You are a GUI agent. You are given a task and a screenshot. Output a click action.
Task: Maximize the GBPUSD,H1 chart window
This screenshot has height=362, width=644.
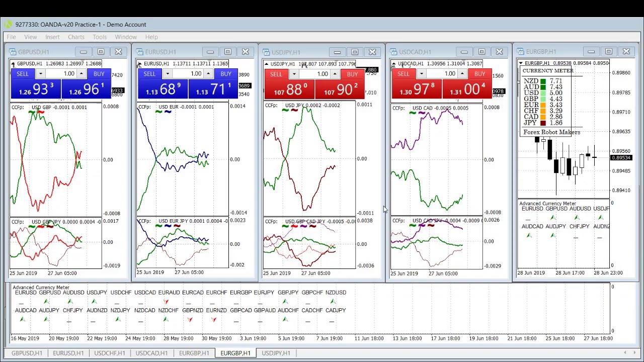(x=101, y=52)
